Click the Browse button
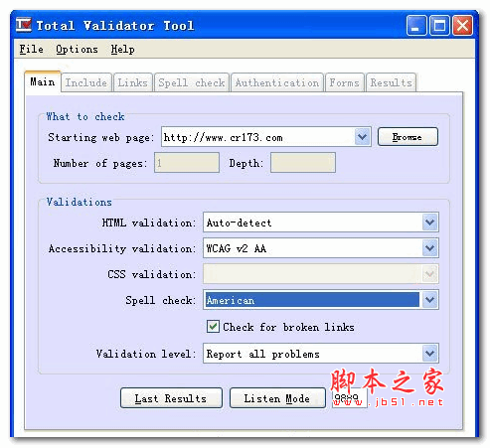 click(408, 137)
